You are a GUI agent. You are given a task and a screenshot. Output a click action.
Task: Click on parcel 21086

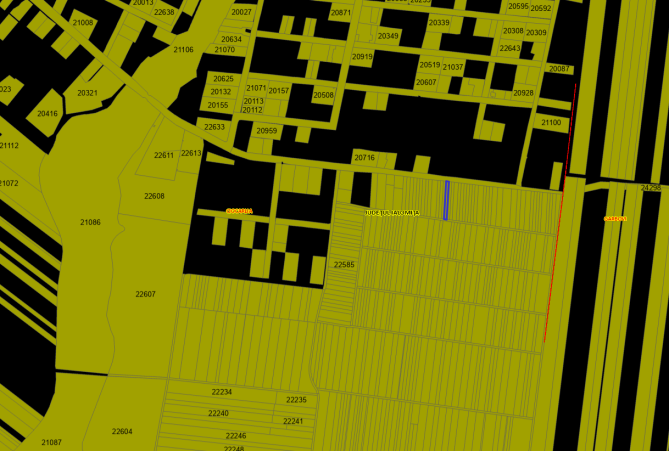(x=90, y=222)
